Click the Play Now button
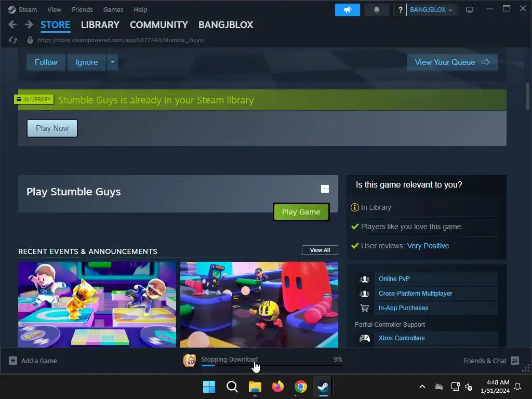The image size is (532, 399). 52,128
